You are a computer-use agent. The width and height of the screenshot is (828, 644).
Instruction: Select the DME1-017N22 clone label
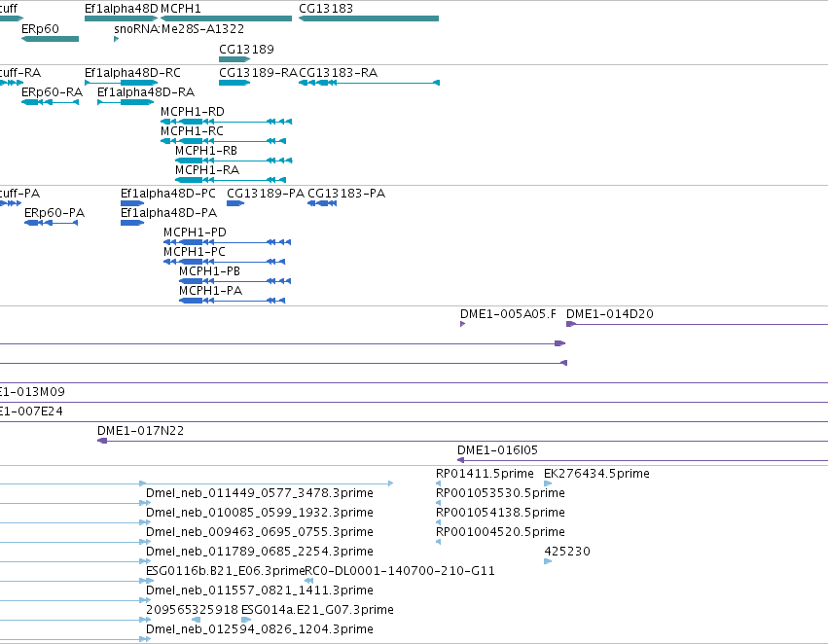140,431
